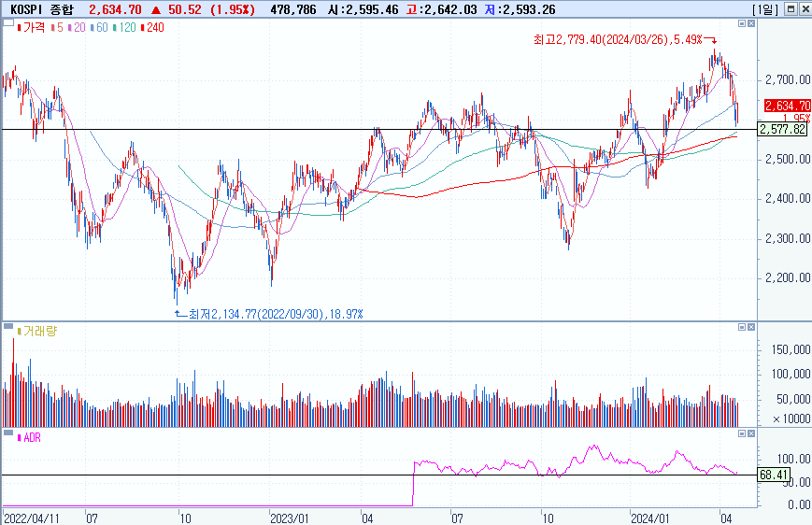Click the 100.00 ADR axis label
This screenshot has height=525, width=812.
click(x=794, y=459)
